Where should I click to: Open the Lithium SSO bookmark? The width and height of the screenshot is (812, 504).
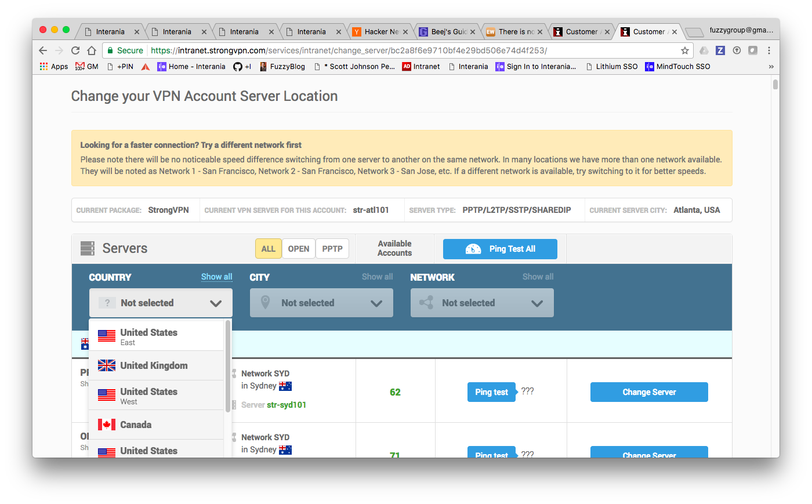click(x=612, y=67)
